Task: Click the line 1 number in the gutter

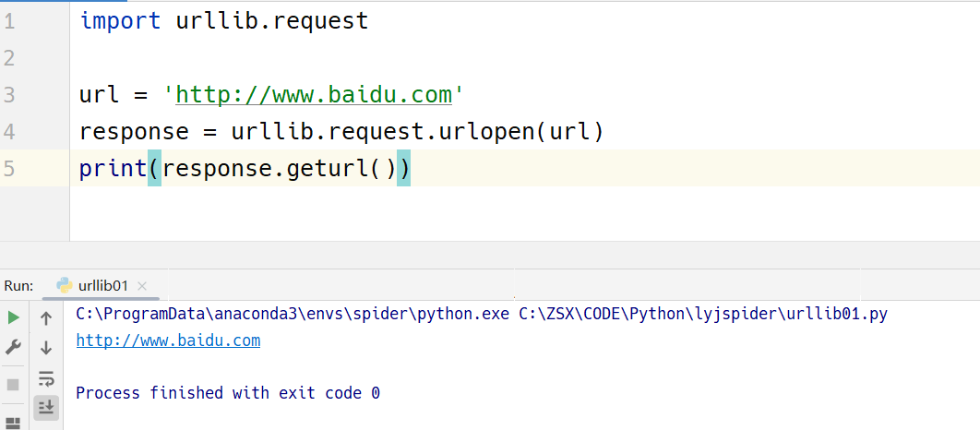Action: [9, 20]
